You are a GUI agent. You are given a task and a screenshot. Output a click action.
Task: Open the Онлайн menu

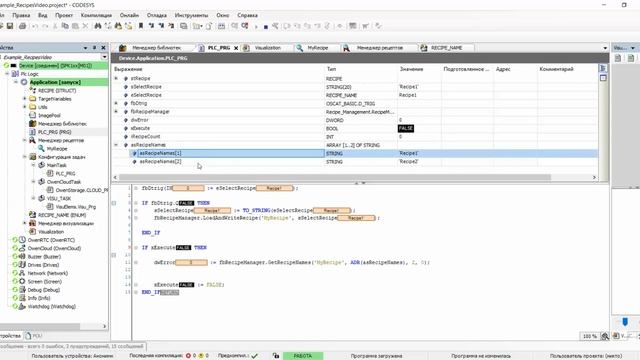tap(129, 15)
